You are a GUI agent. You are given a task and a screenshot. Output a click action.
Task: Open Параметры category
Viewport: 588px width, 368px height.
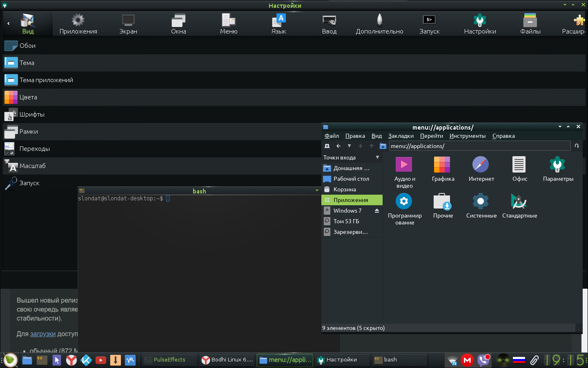558,169
